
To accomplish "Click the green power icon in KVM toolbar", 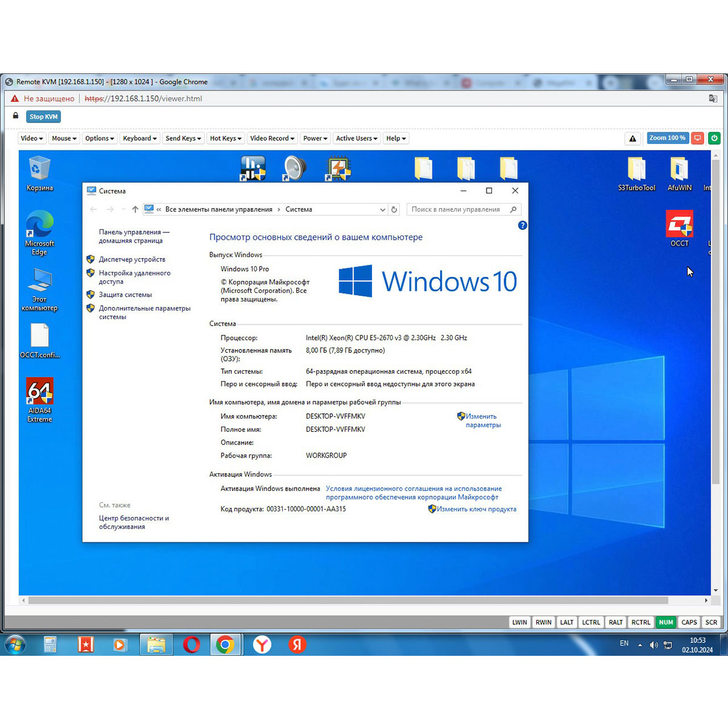I will [714, 138].
